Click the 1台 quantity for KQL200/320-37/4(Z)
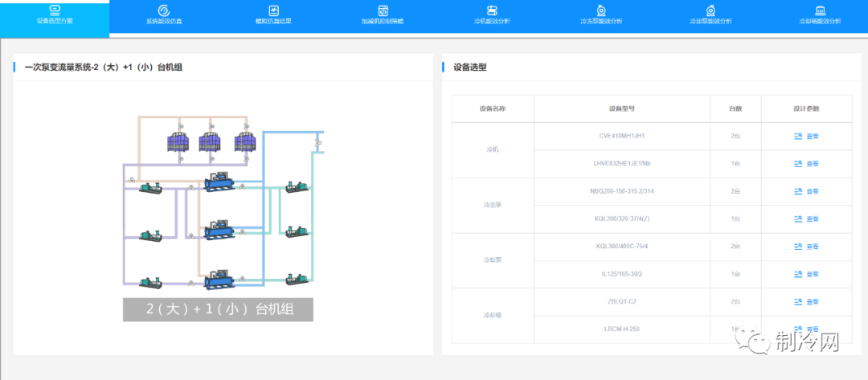868x380 pixels. point(735,219)
